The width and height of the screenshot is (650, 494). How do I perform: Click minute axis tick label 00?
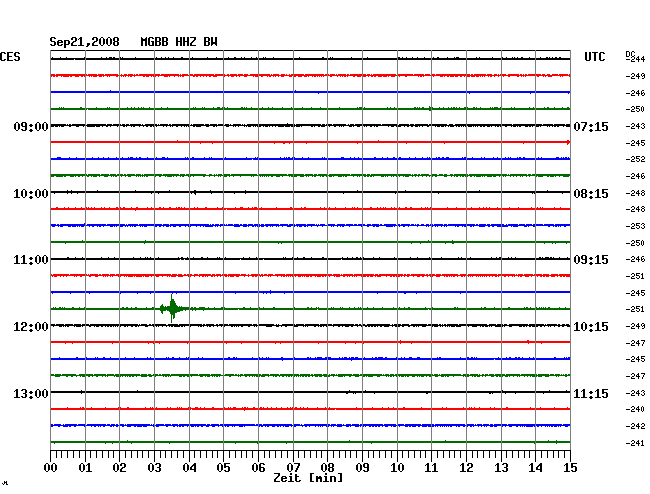[51, 467]
